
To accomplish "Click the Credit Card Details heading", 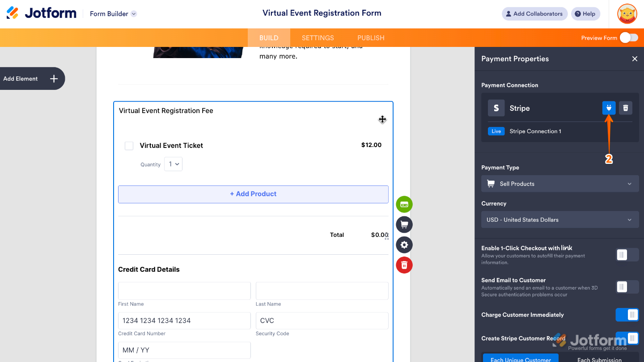I will 149,269.
